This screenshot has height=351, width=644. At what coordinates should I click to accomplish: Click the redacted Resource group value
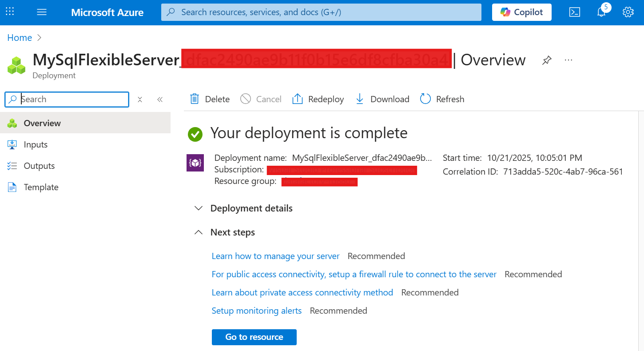(x=319, y=182)
